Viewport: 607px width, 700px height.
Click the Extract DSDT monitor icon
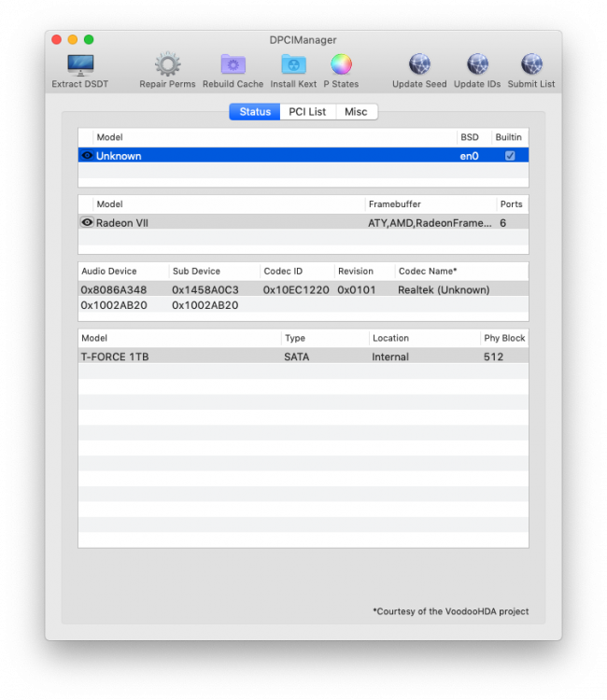80,65
